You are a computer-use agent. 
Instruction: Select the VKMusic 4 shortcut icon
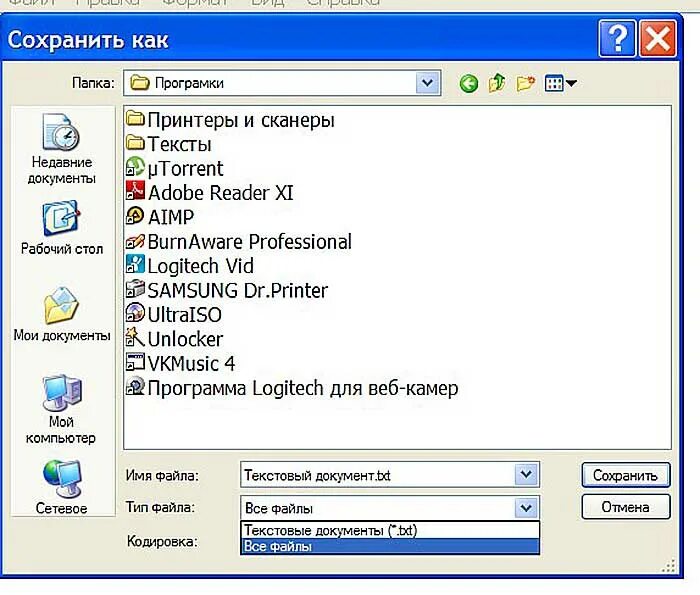(x=135, y=362)
